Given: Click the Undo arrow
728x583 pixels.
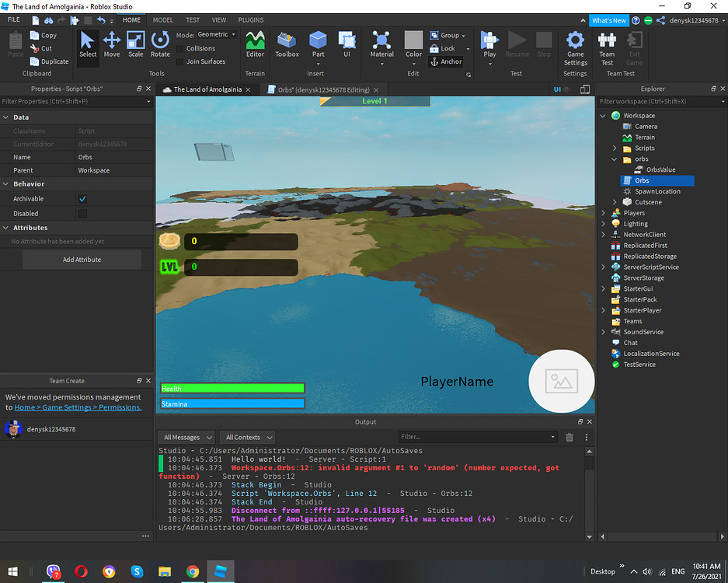Looking at the screenshot, I should pyautogui.click(x=101, y=20).
